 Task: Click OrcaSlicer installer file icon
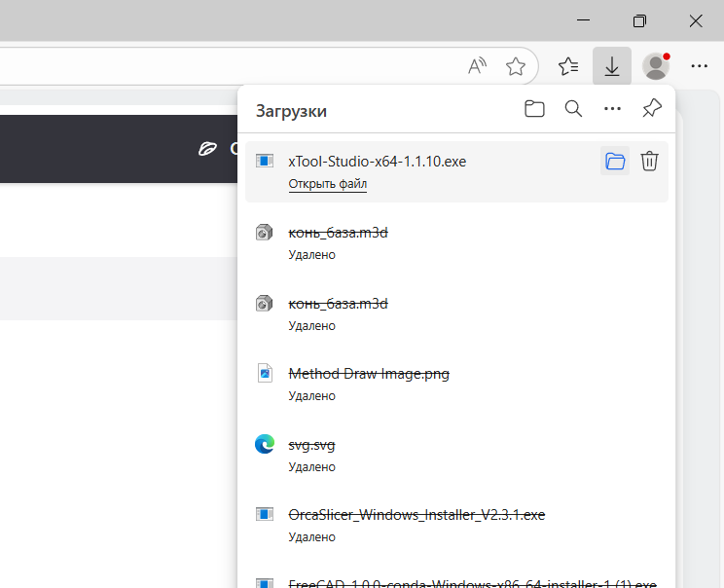(265, 514)
